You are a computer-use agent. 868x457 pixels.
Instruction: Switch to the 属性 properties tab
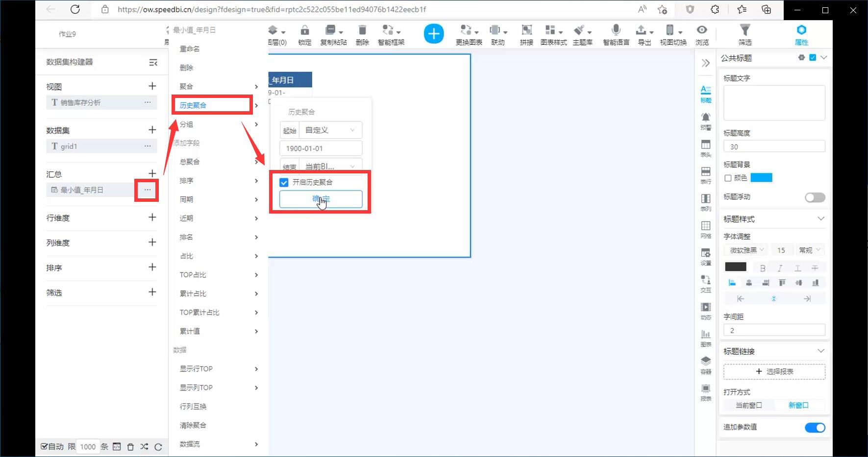point(801,35)
